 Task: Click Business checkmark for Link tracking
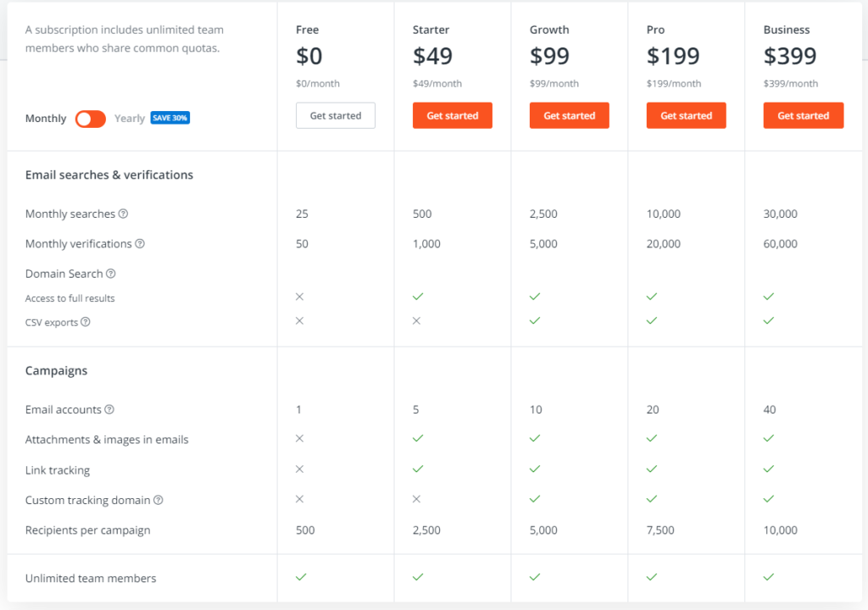click(768, 469)
